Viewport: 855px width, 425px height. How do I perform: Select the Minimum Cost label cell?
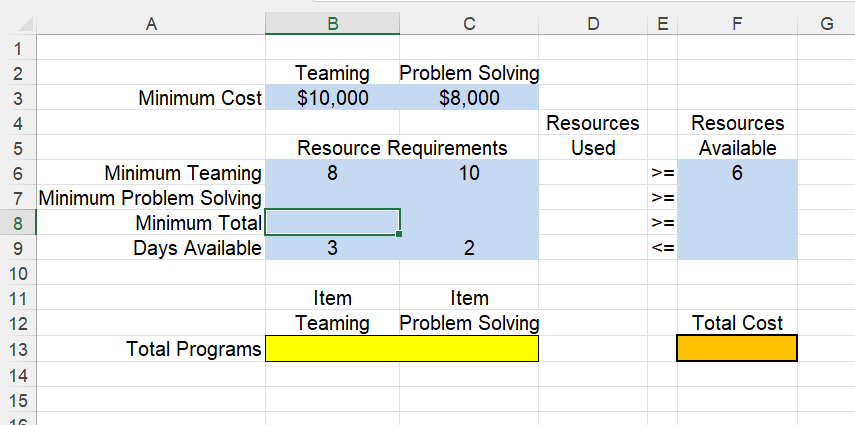click(x=151, y=98)
